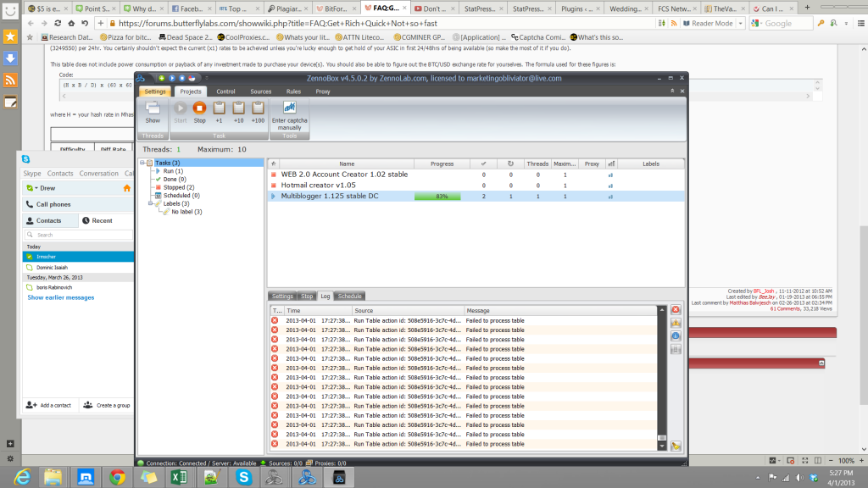Open downloads sidebar icon in browser
868x488 pixels.
(x=10, y=58)
